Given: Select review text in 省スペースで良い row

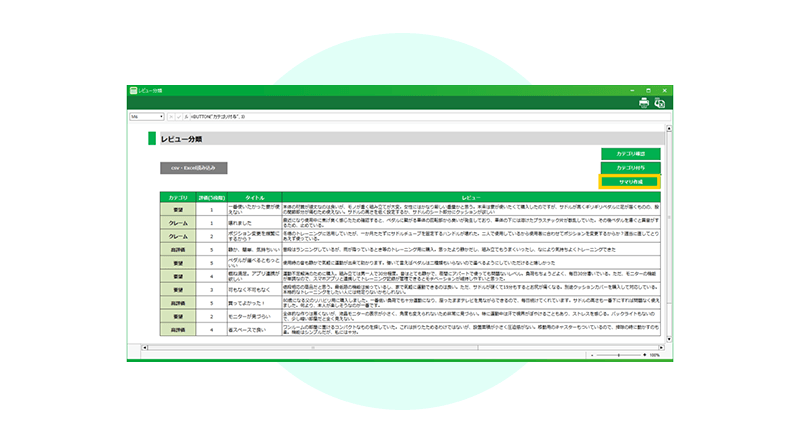Looking at the screenshot, I should point(471,330).
